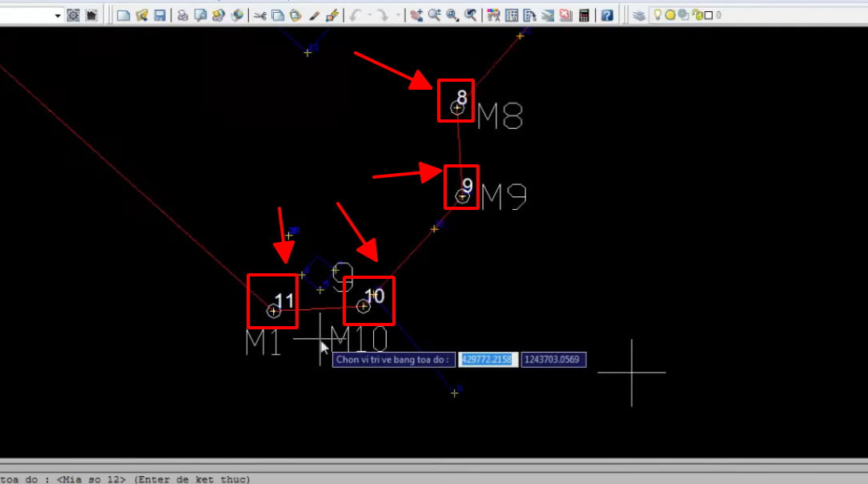Select point node number 8
Image resolution: width=868 pixels, height=484 pixels.
(x=456, y=108)
